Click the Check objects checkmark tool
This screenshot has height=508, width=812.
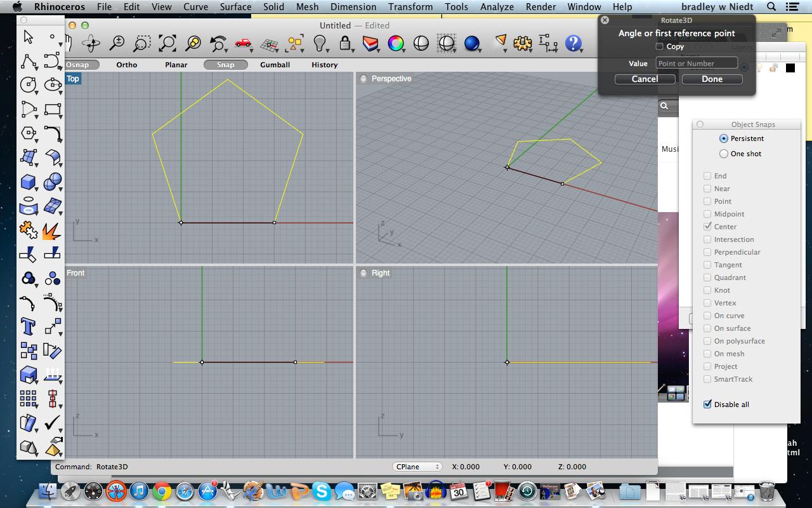pos(52,422)
